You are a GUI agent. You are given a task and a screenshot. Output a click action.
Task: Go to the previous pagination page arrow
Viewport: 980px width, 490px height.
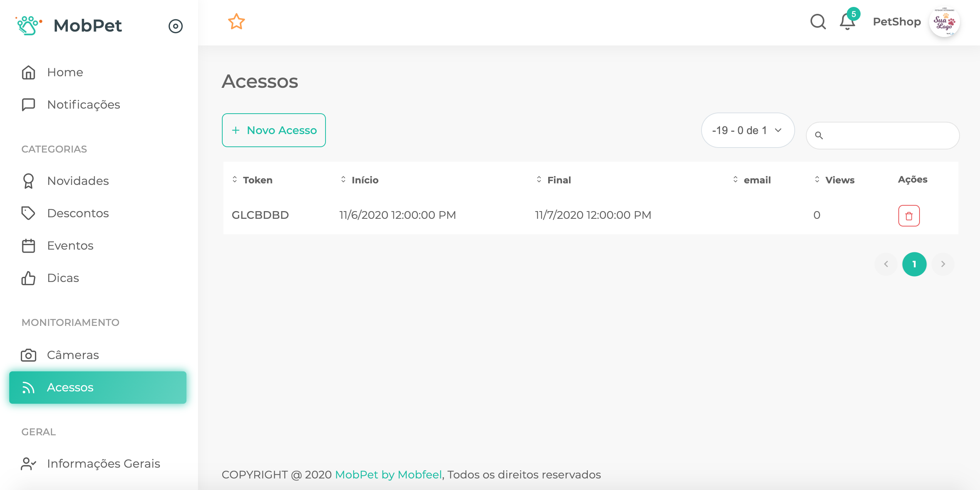pyautogui.click(x=886, y=264)
